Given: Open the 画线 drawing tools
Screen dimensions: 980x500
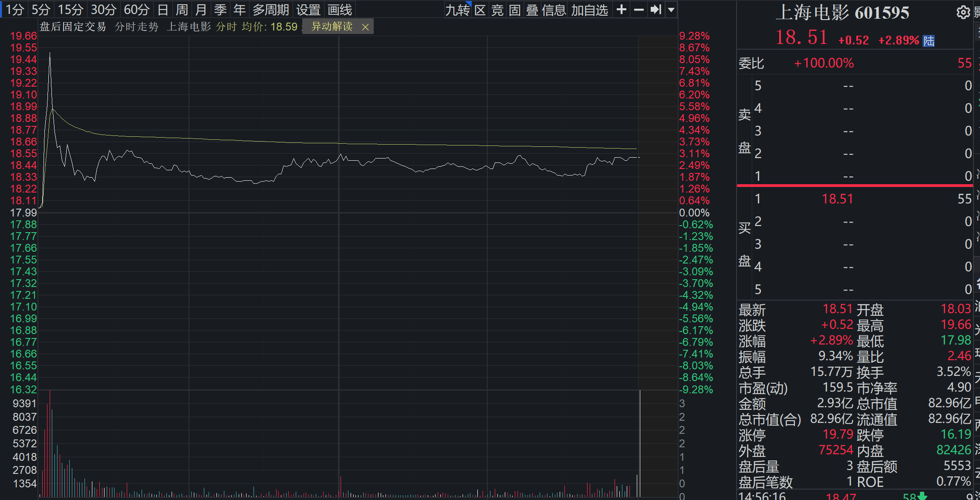Looking at the screenshot, I should [340, 10].
